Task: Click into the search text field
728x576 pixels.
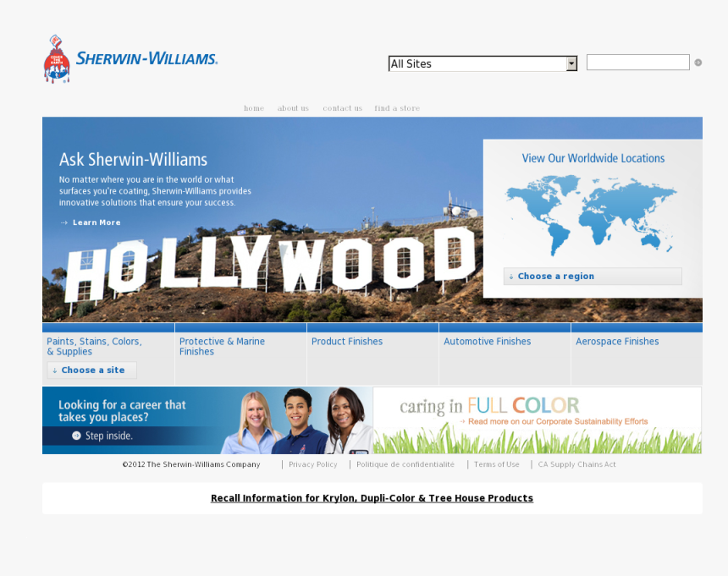Action: (x=638, y=62)
